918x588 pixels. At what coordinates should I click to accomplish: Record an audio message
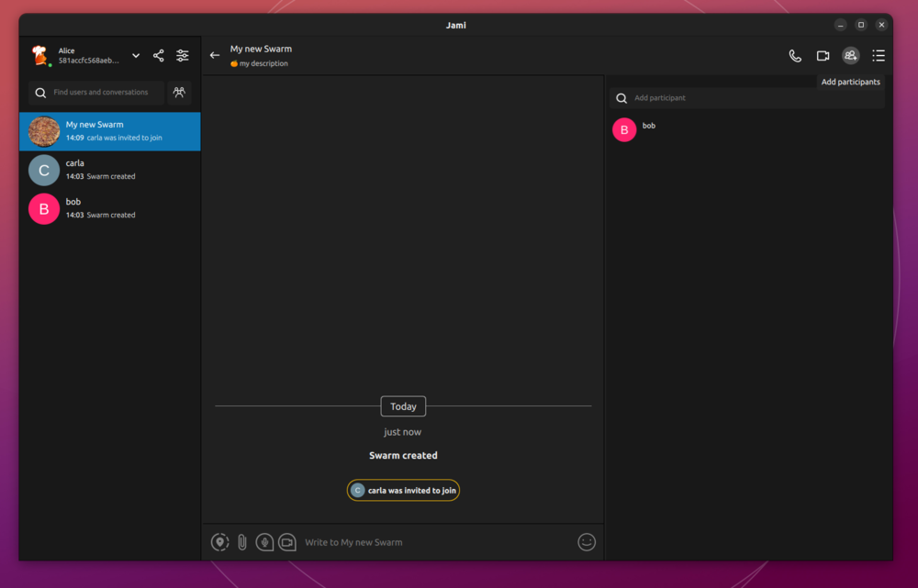[x=264, y=542]
